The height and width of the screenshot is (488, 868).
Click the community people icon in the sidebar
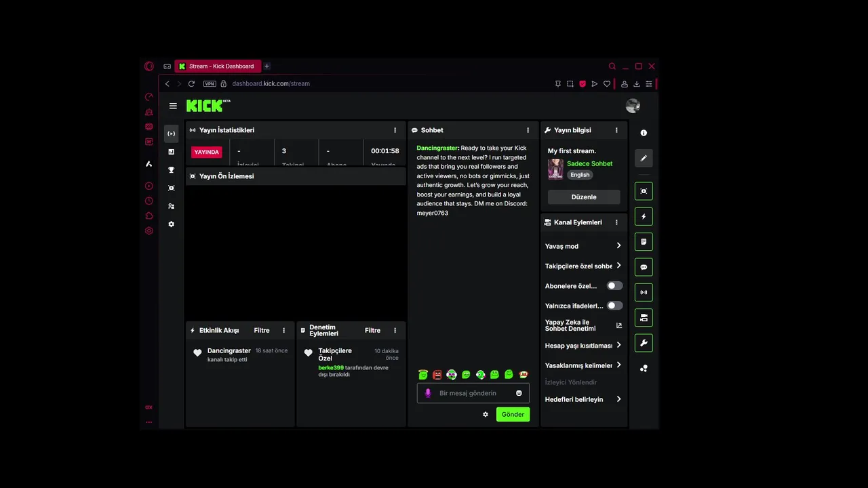point(171,206)
